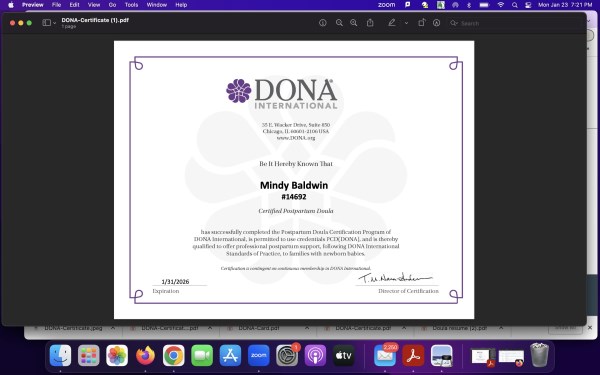Open Google Chrome from the Dock

tap(174, 355)
